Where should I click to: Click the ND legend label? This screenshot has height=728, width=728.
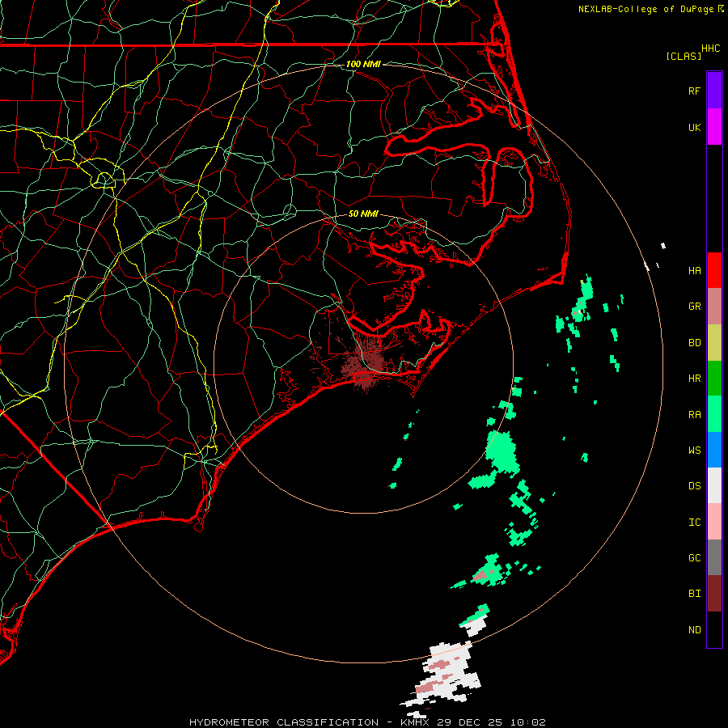pos(694,629)
